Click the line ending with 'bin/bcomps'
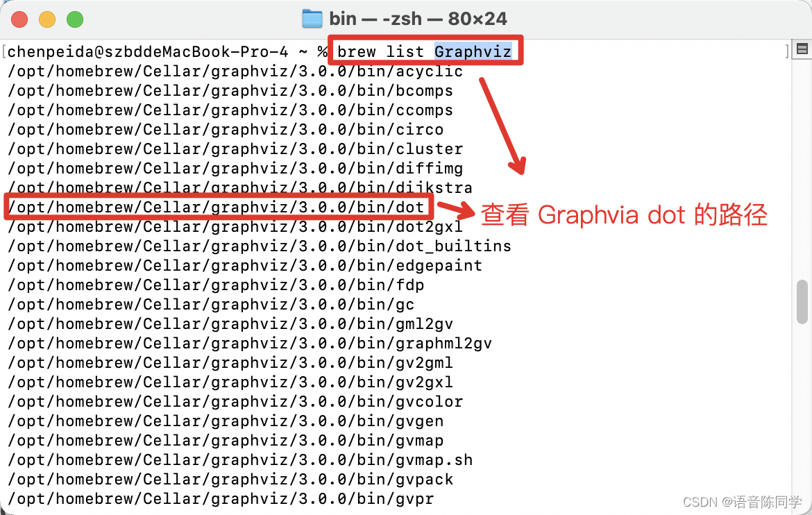 pos(230,91)
